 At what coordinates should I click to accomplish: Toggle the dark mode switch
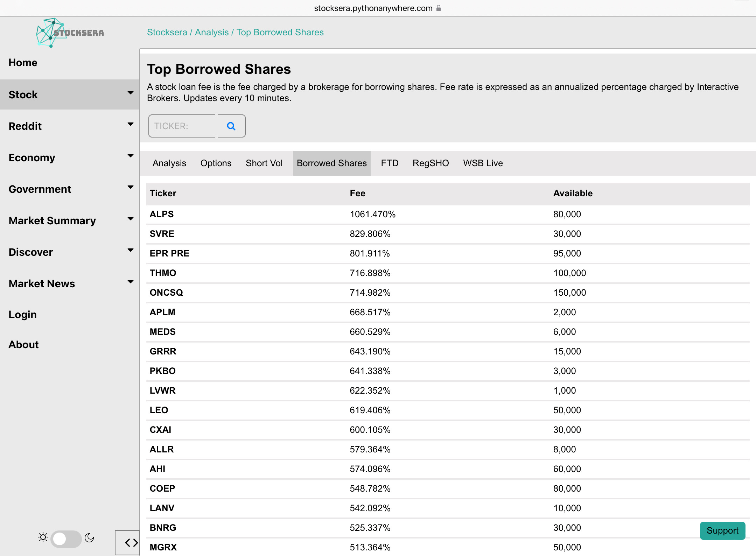(x=66, y=538)
